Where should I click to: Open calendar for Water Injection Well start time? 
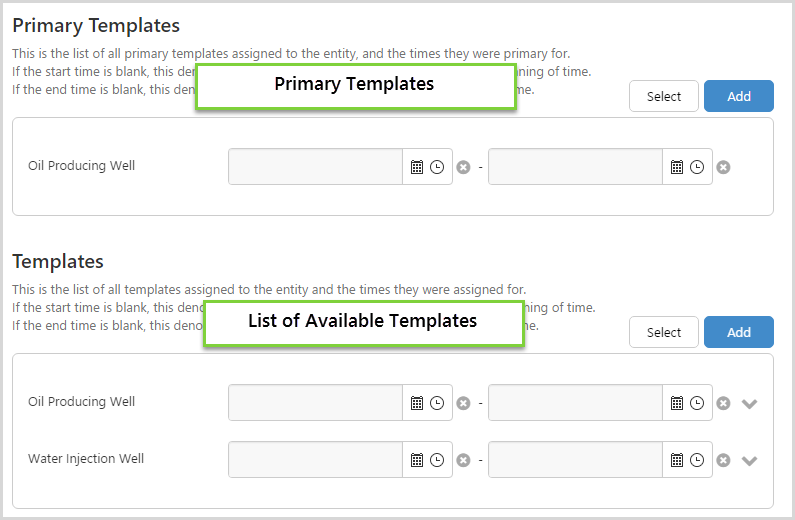[417, 460]
